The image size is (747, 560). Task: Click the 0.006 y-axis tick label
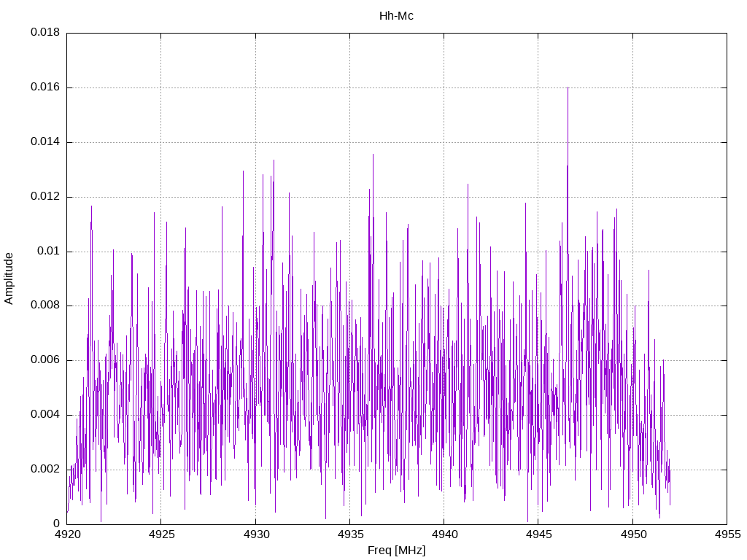point(45,360)
